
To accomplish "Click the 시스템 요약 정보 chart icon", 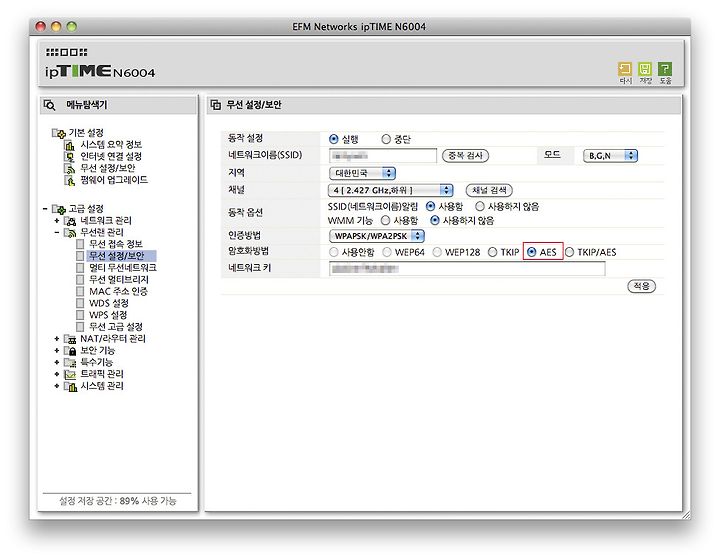I will coord(70,145).
